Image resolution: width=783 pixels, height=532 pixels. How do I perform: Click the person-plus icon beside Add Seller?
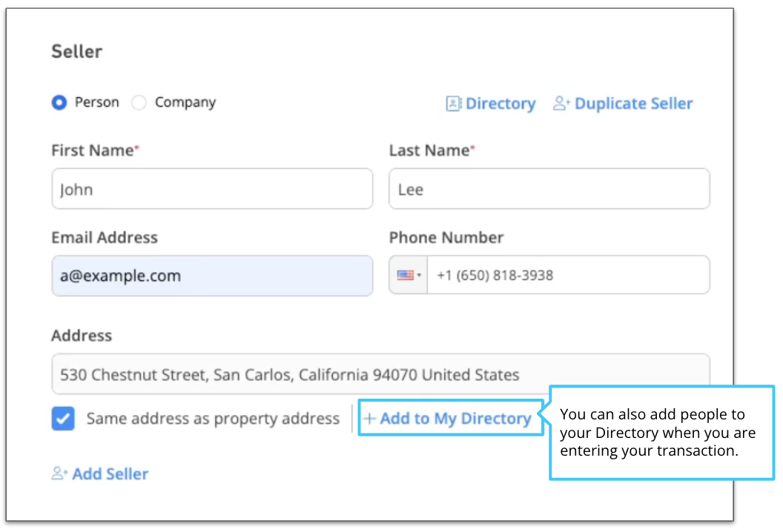point(59,474)
